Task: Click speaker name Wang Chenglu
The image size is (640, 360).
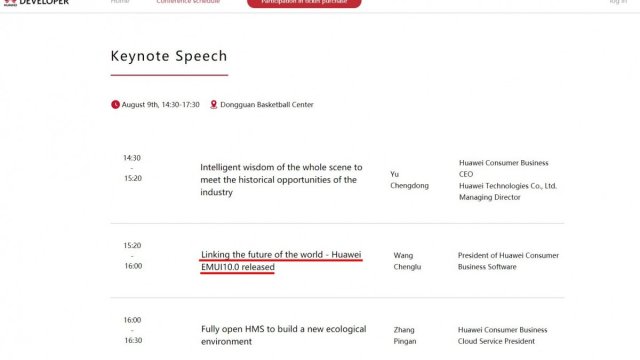Action: click(x=407, y=261)
